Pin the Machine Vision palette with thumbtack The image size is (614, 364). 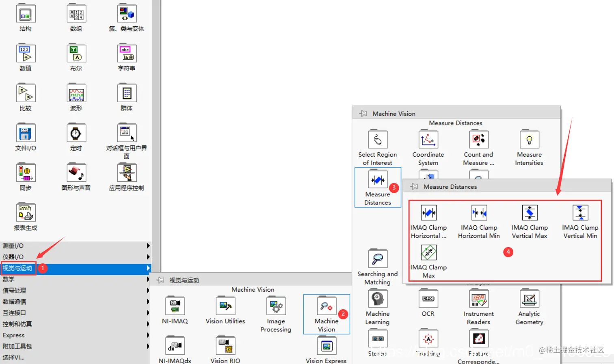[363, 114]
